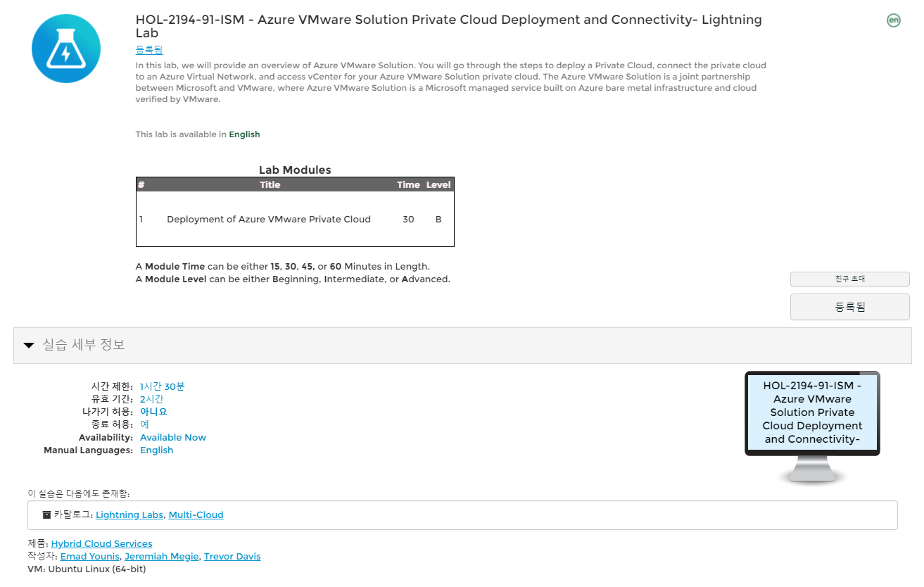924x587 pixels.
Task: Open the 등록됨 link under the title
Action: 149,50
